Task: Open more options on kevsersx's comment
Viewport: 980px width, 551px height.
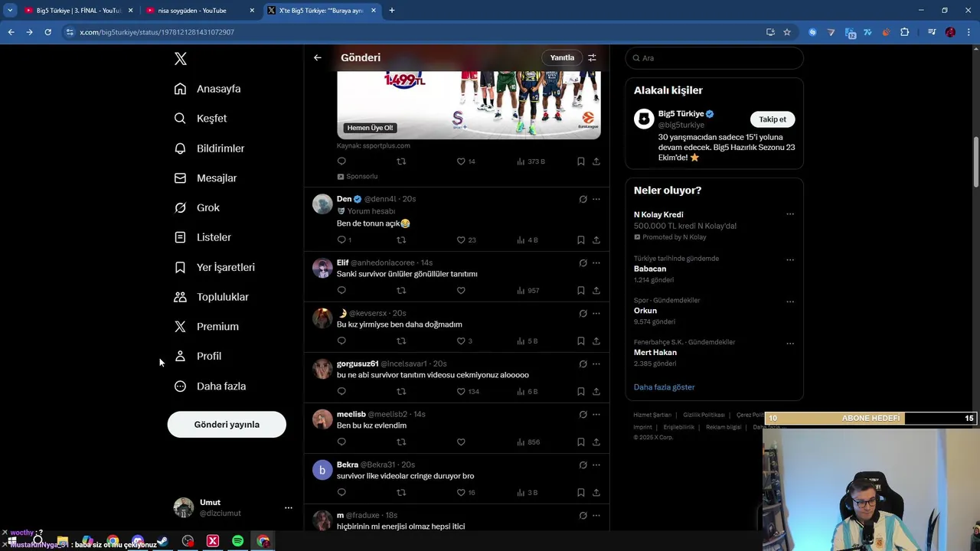Action: (x=596, y=314)
